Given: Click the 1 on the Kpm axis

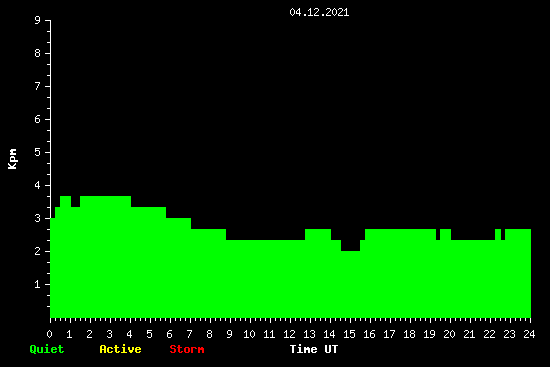Looking at the screenshot, I should click(38, 284).
